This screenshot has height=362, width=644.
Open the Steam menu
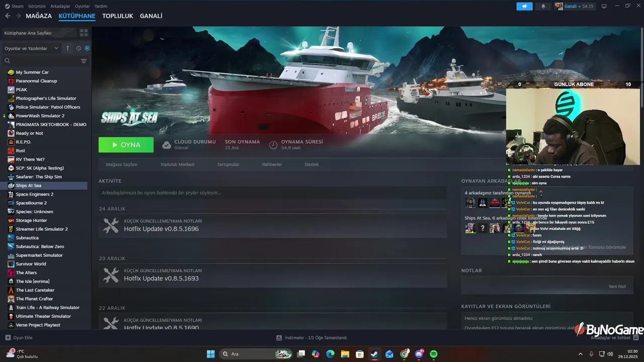pos(15,6)
